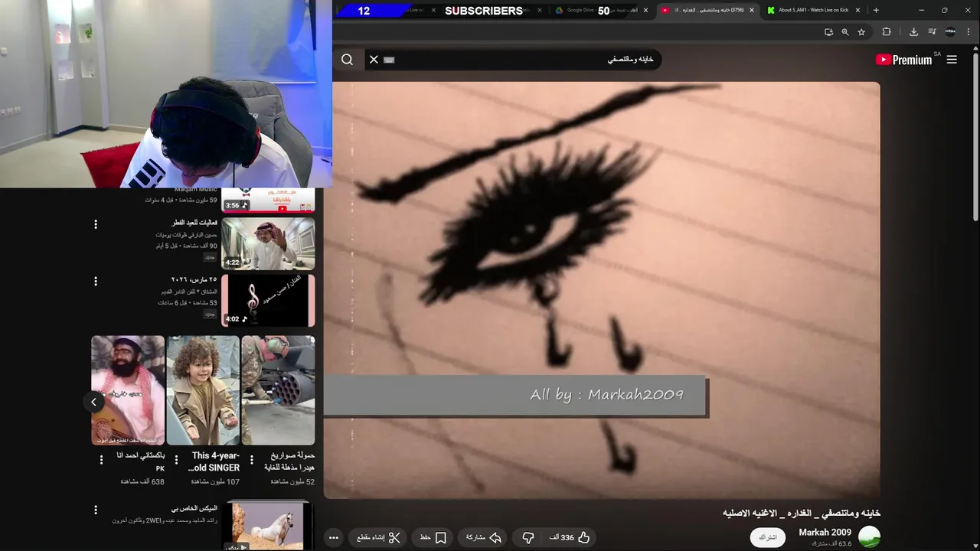Click the video player showing the eye drawing
Screen dimensions: 980x551
[x=602, y=291]
